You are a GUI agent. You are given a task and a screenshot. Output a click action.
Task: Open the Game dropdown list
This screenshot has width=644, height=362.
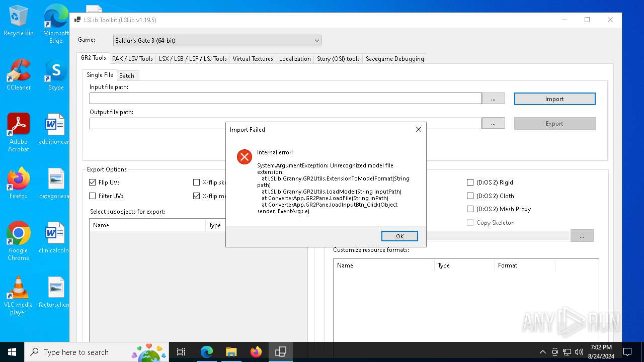(x=217, y=40)
